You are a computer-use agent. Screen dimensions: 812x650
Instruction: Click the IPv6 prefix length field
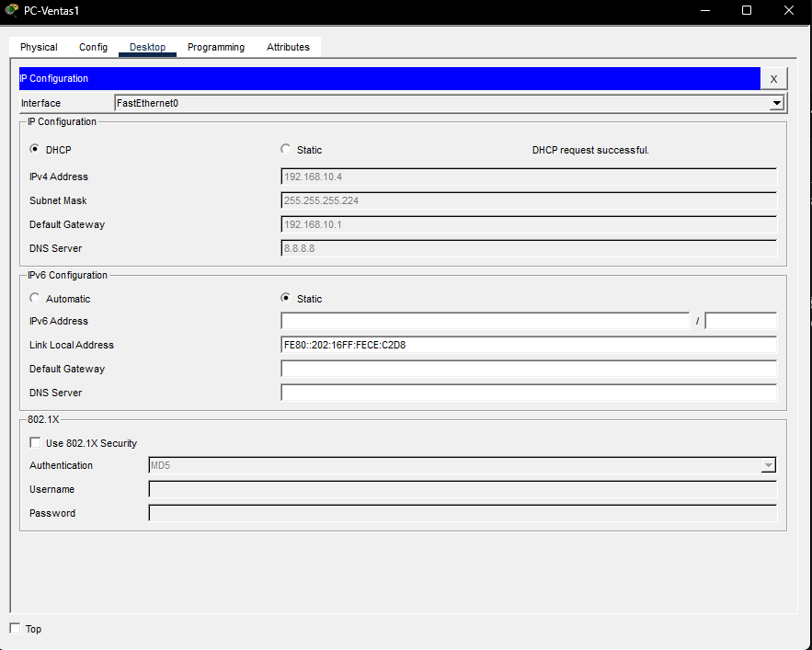[x=740, y=321]
